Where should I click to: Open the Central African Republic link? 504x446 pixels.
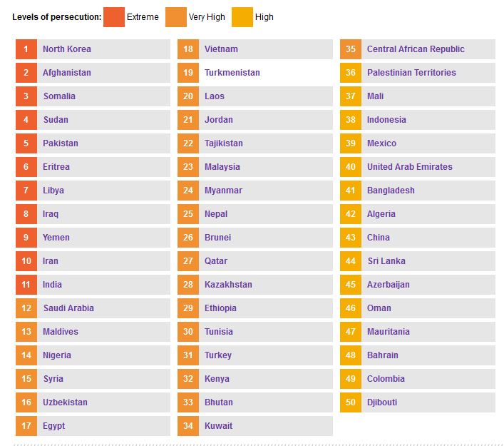click(x=416, y=49)
